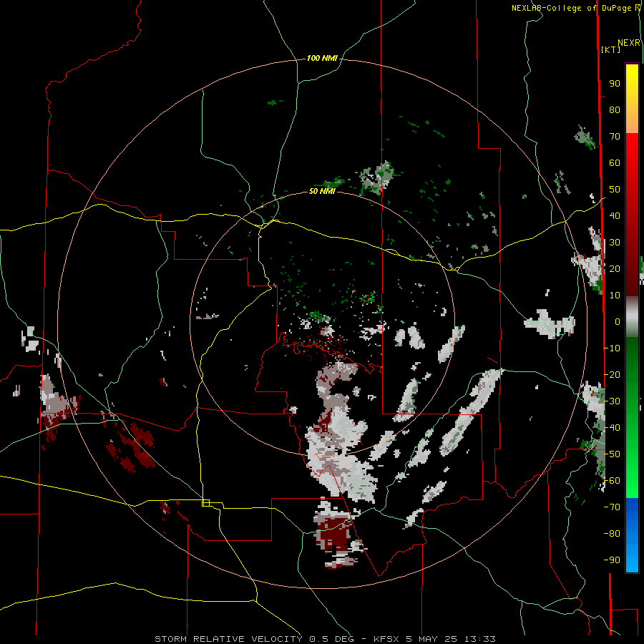Click the -40 scale label
Viewport: 644px width, 644px height.
612,428
